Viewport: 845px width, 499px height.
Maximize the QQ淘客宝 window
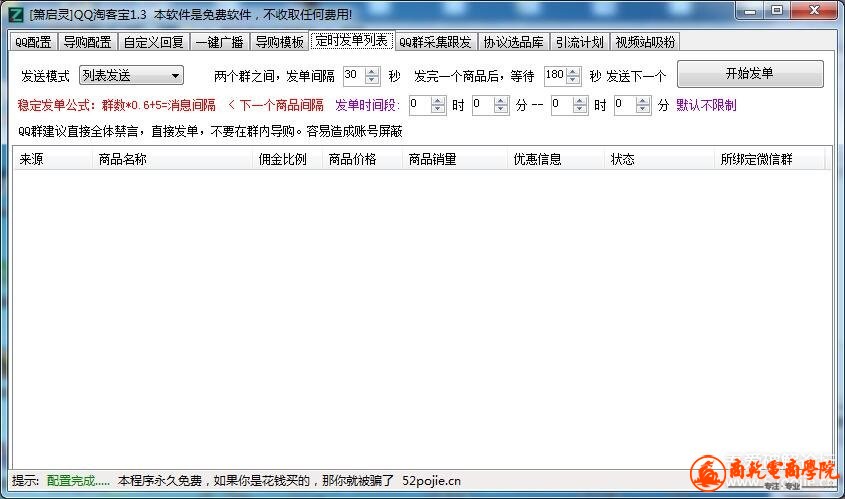click(x=777, y=11)
